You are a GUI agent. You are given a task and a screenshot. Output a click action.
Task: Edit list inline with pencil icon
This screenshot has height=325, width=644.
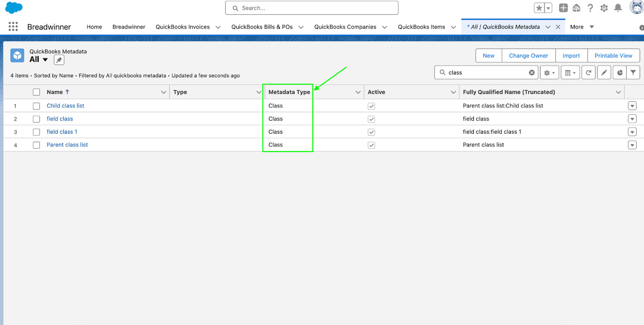[604, 72]
